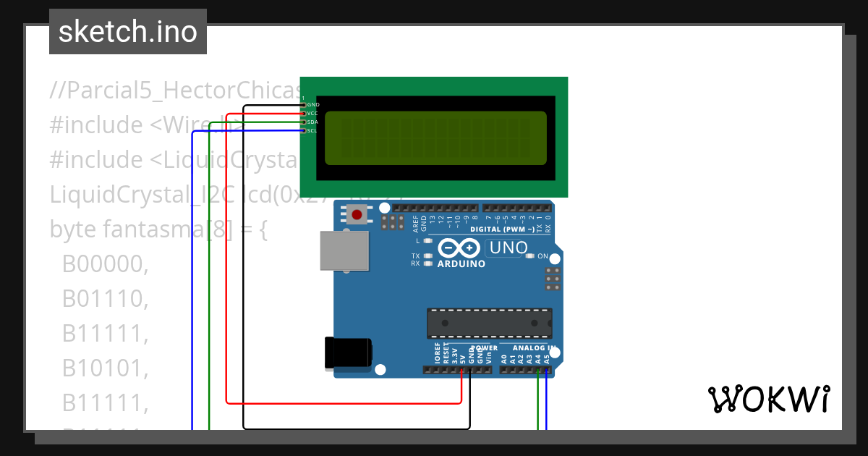
Task: Click the A4 analog input pin
Action: pyautogui.click(x=538, y=370)
